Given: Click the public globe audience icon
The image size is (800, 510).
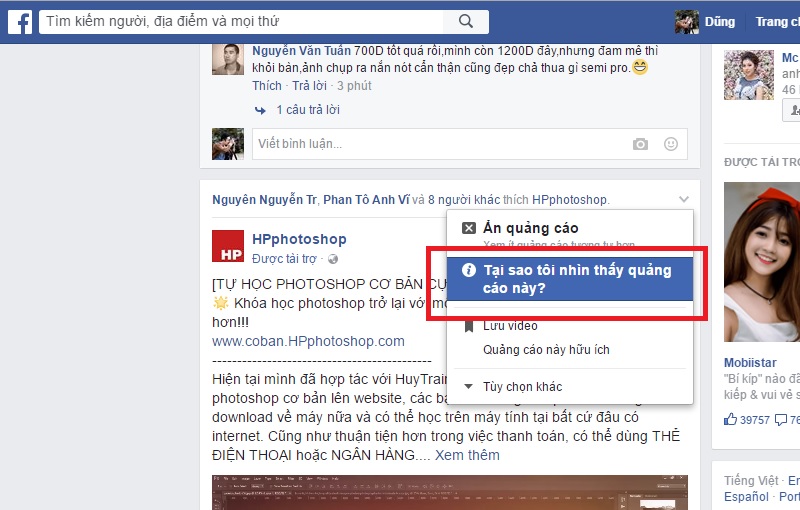Looking at the screenshot, I should point(333,259).
